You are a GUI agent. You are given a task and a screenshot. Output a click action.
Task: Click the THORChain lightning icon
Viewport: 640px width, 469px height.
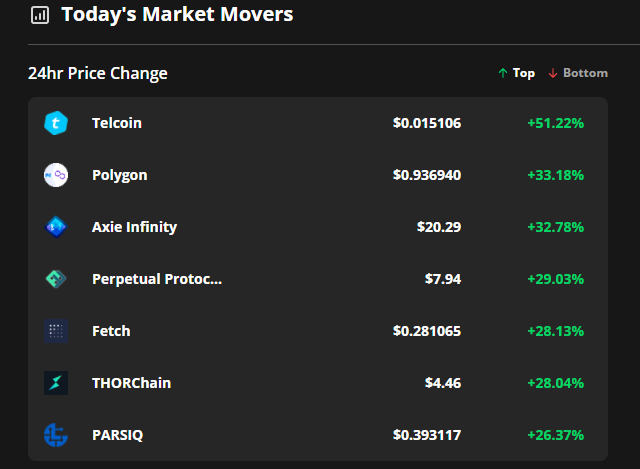pos(56,383)
